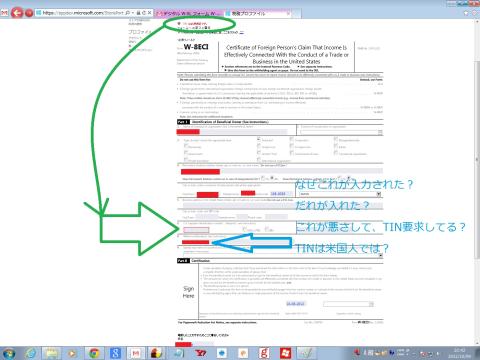Click the browser address bar URL
Image resolution: width=480 pixels, height=360 pixels.
pyautogui.click(x=83, y=13)
